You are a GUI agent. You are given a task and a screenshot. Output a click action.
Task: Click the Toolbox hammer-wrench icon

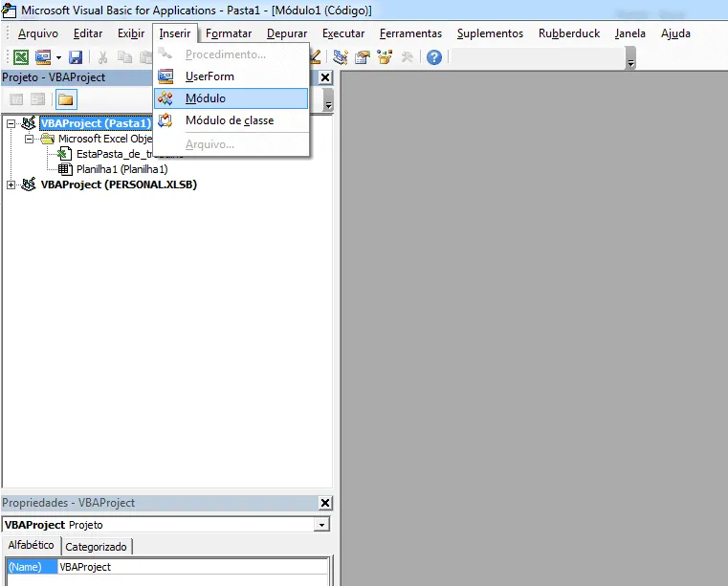(408, 57)
